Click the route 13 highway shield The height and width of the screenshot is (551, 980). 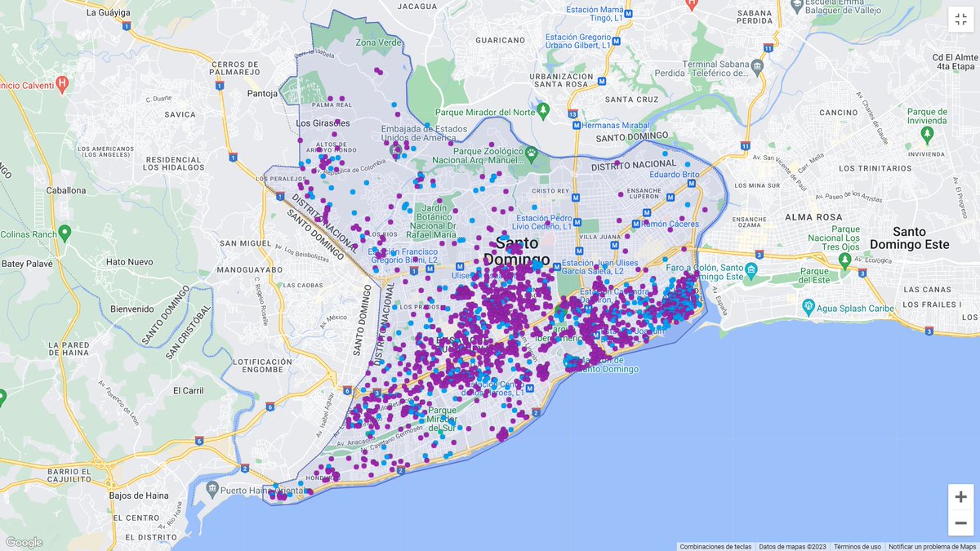click(x=572, y=113)
